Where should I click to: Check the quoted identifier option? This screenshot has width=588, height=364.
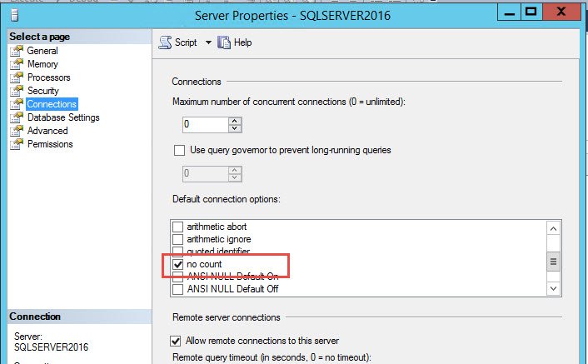177,251
